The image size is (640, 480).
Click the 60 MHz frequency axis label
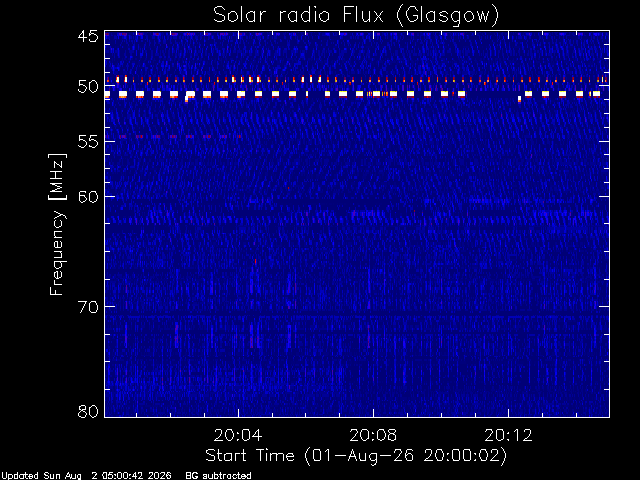(x=88, y=197)
